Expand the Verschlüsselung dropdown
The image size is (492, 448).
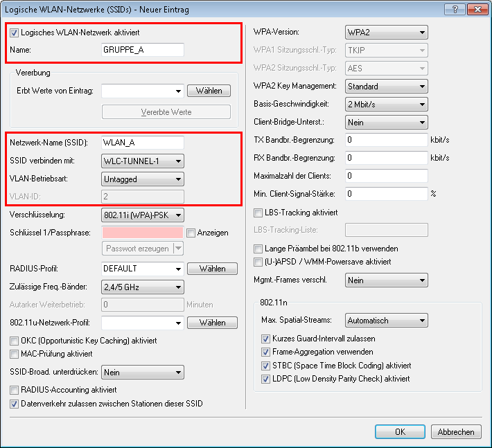(x=143, y=215)
